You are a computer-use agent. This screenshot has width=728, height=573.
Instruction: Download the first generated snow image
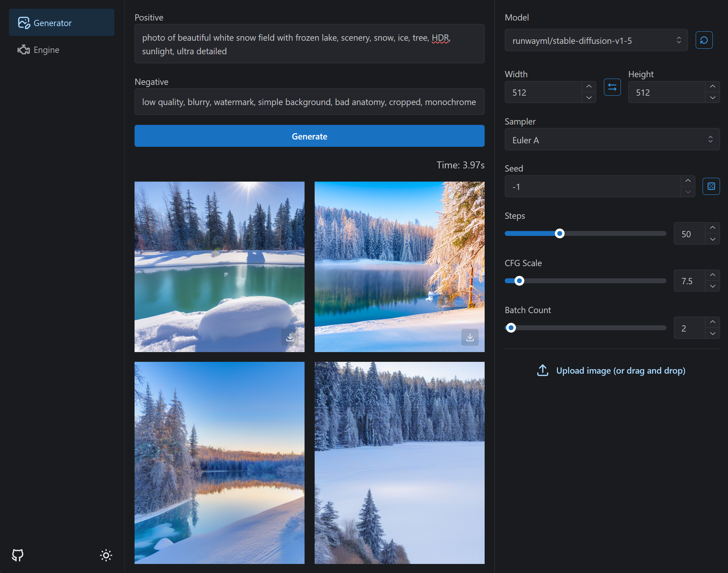point(290,337)
